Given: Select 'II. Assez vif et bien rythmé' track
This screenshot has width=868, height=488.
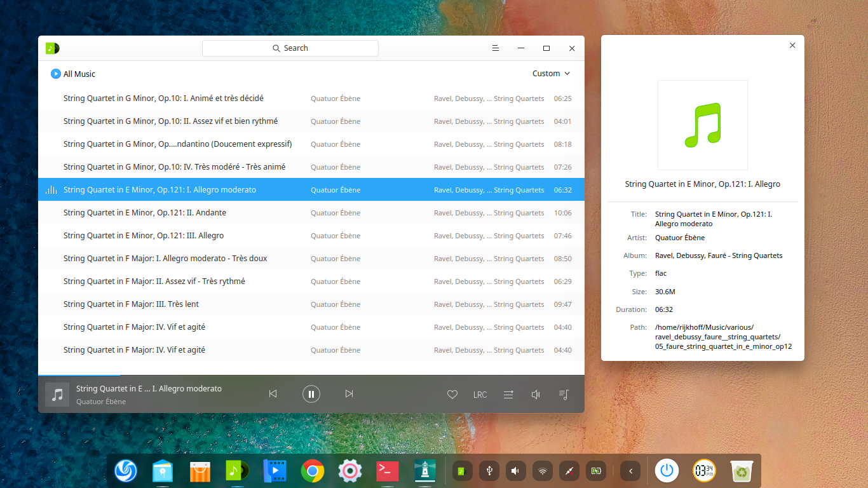Looking at the screenshot, I should (x=311, y=121).
